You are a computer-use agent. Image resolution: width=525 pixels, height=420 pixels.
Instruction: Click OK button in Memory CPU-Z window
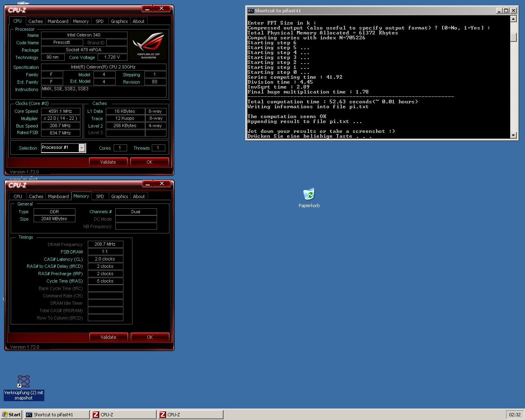pyautogui.click(x=150, y=337)
